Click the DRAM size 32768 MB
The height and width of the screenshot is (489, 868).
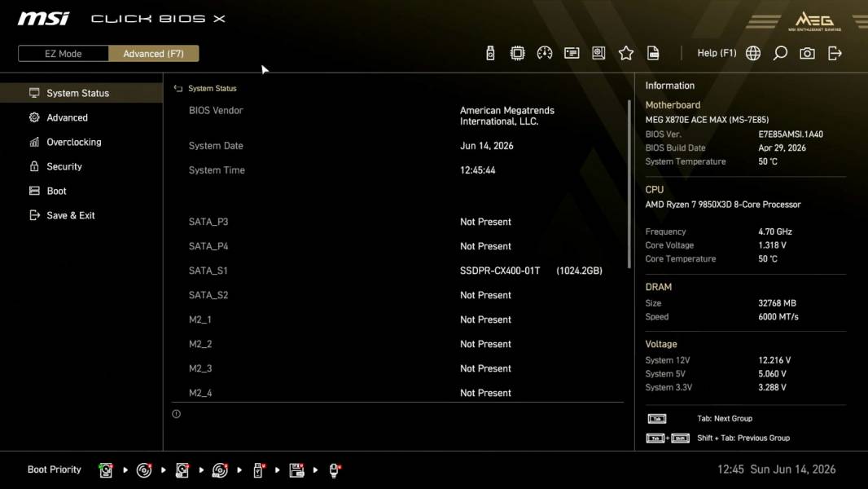tap(777, 303)
